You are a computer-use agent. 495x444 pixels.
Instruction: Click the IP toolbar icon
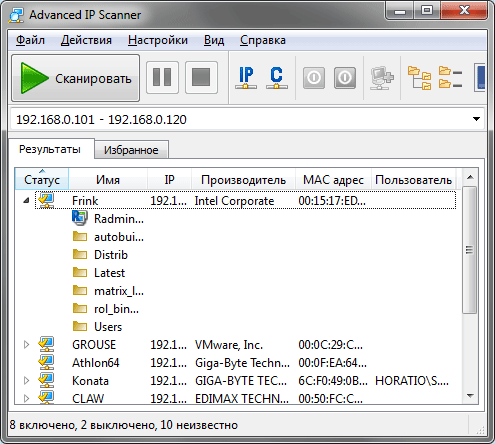coord(246,78)
